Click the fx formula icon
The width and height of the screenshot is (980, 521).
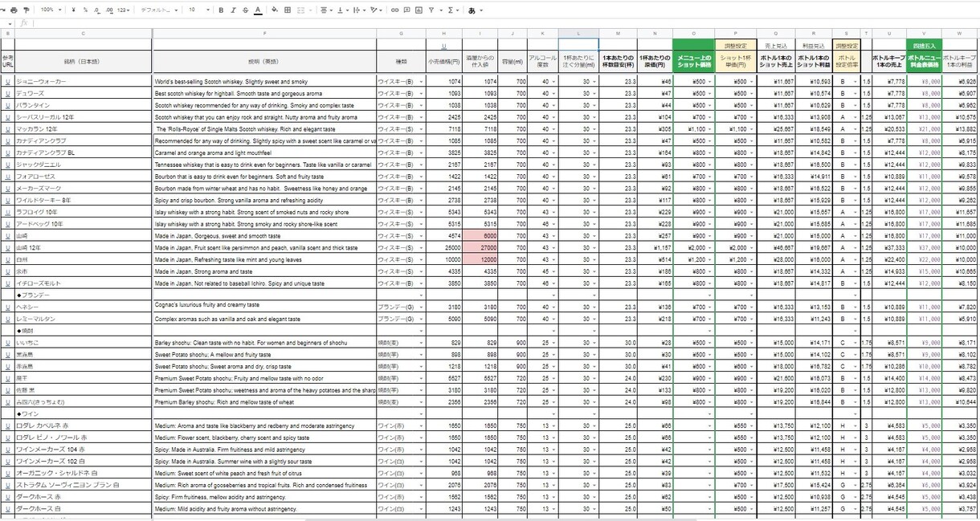pyautogui.click(x=24, y=23)
